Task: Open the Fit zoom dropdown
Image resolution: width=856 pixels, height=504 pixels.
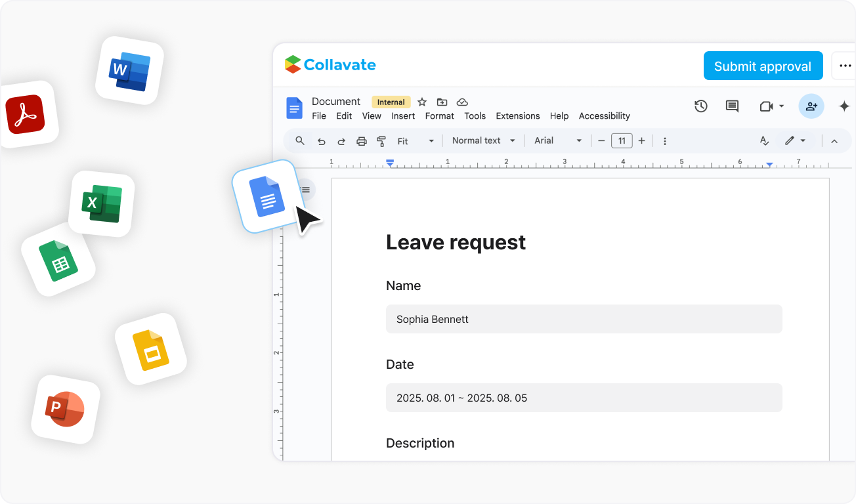Action: click(416, 141)
